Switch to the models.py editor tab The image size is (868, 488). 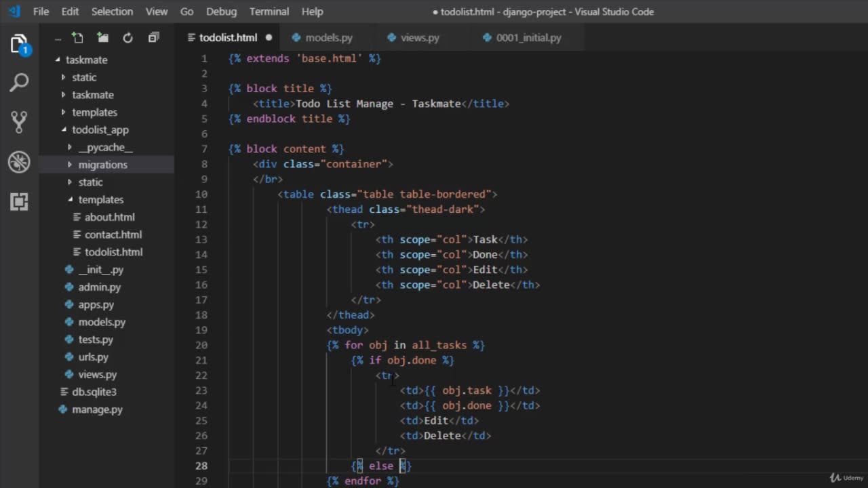329,38
